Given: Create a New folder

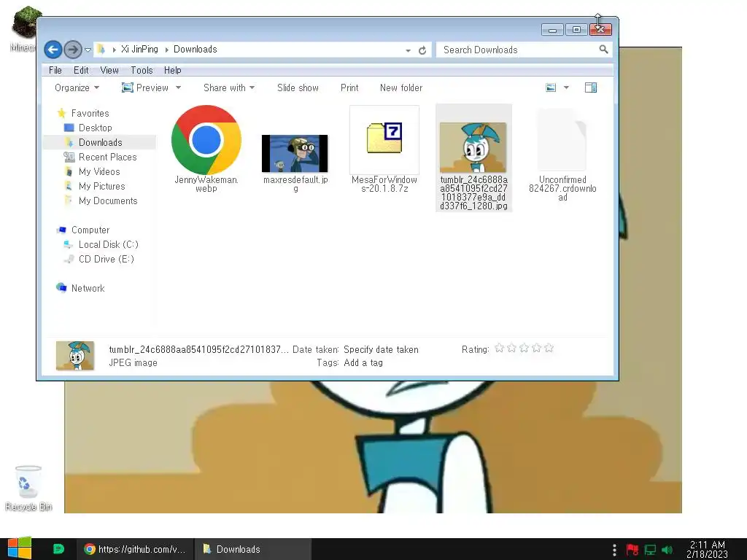Looking at the screenshot, I should click(401, 87).
